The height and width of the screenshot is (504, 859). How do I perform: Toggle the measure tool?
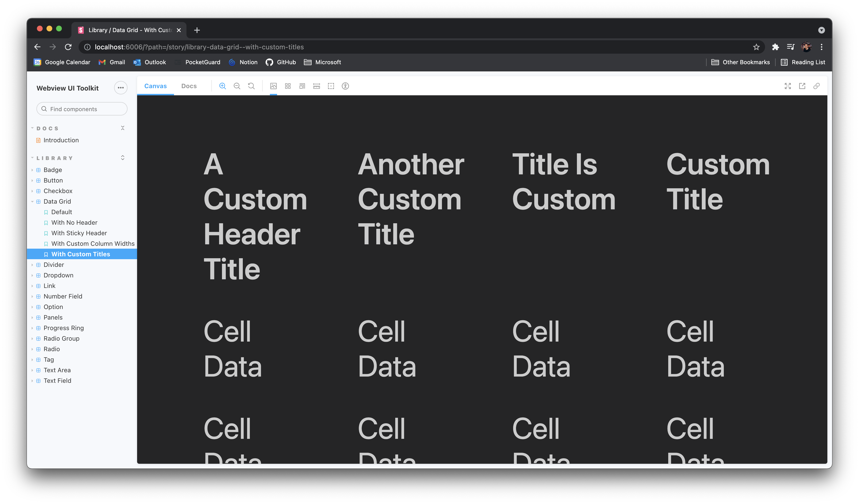317,86
